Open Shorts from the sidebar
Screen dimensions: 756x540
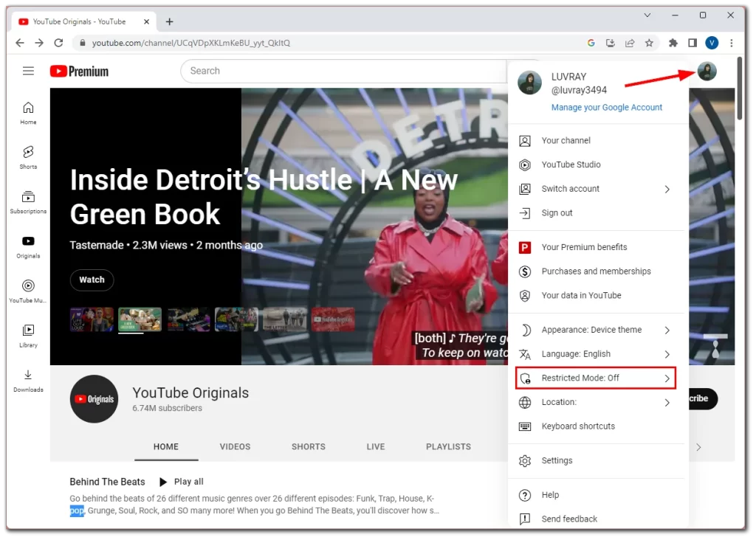[29, 158]
